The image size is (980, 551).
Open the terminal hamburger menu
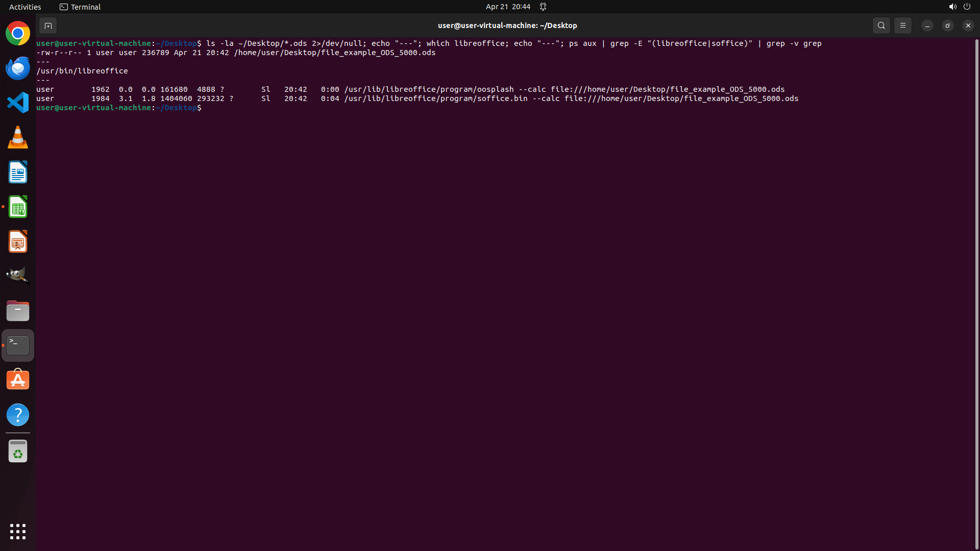[x=902, y=26]
